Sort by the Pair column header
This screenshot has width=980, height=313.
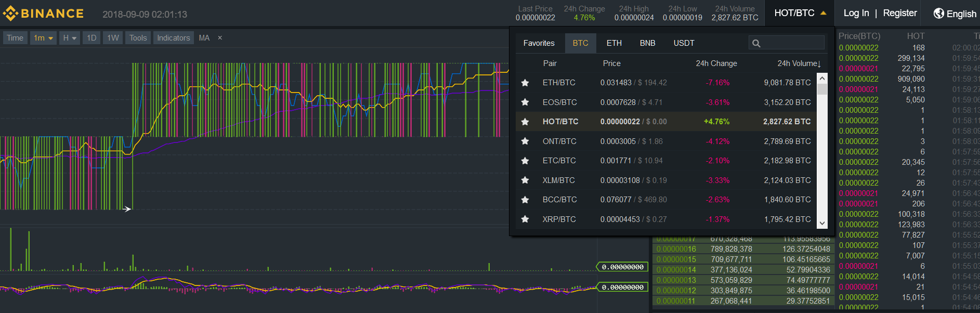tap(550, 63)
